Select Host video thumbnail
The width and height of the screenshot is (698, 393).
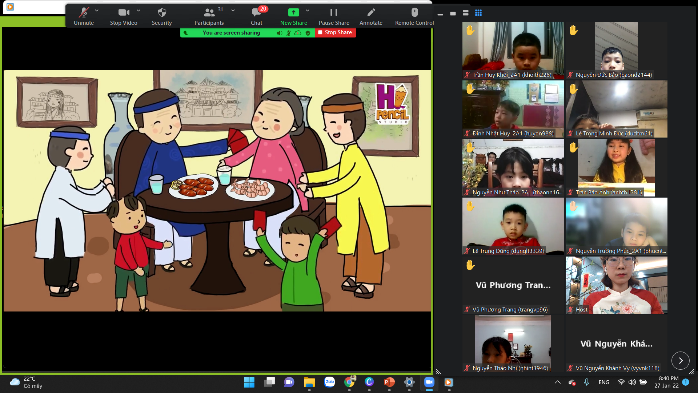pos(617,285)
